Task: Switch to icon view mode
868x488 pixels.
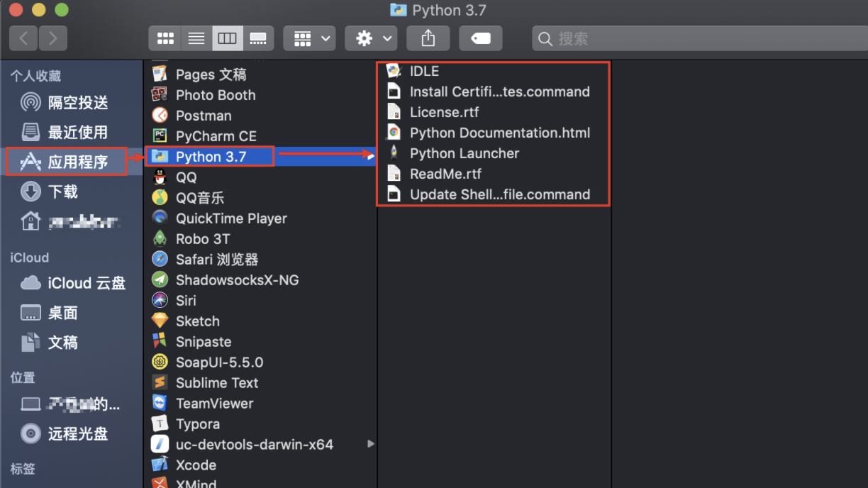Action: coord(165,38)
